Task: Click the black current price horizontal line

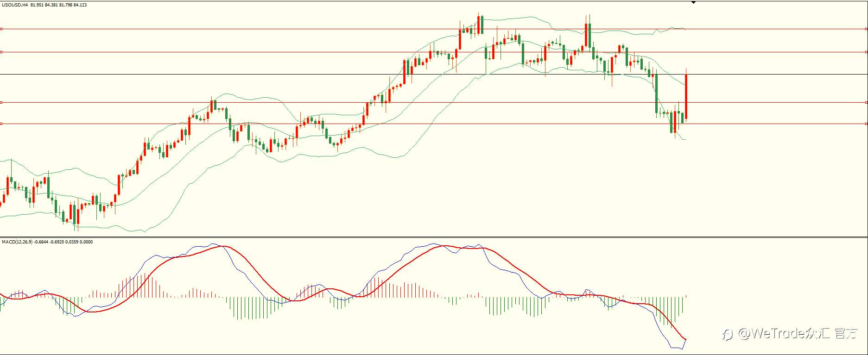Action: [x=434, y=74]
